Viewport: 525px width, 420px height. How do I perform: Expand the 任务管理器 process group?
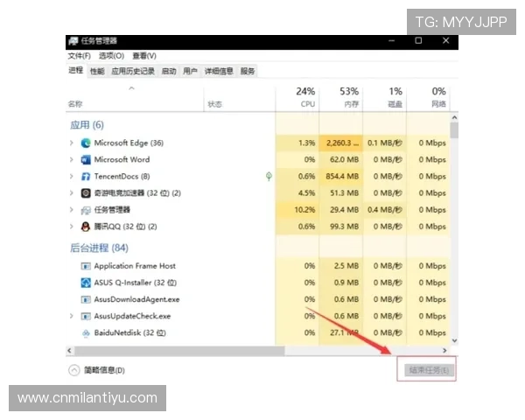point(72,210)
